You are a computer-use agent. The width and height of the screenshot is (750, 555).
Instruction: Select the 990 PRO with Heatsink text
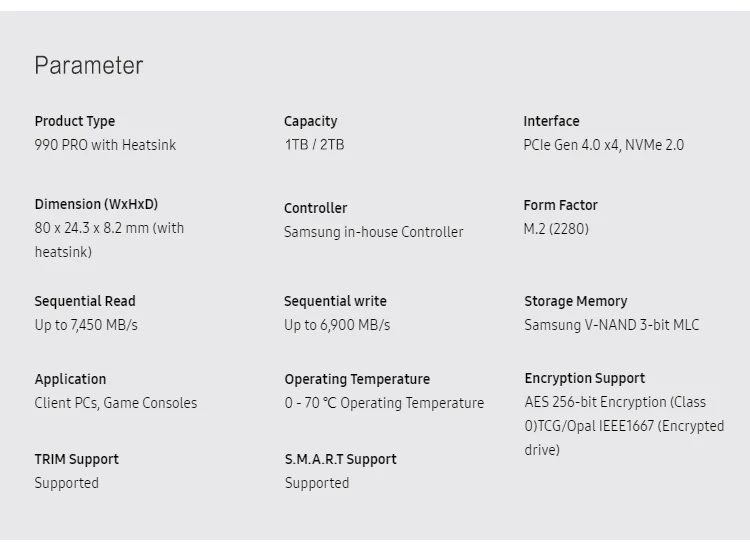pyautogui.click(x=105, y=145)
